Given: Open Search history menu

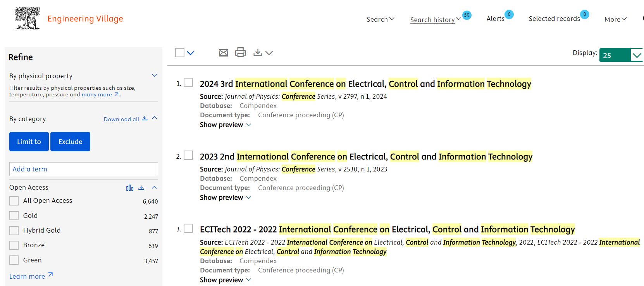Looking at the screenshot, I should (x=436, y=20).
